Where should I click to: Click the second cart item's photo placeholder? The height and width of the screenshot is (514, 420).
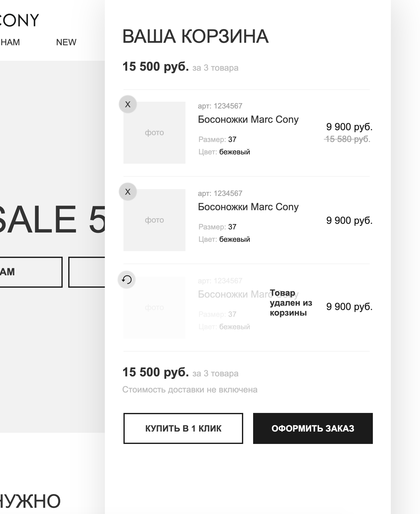coord(154,220)
